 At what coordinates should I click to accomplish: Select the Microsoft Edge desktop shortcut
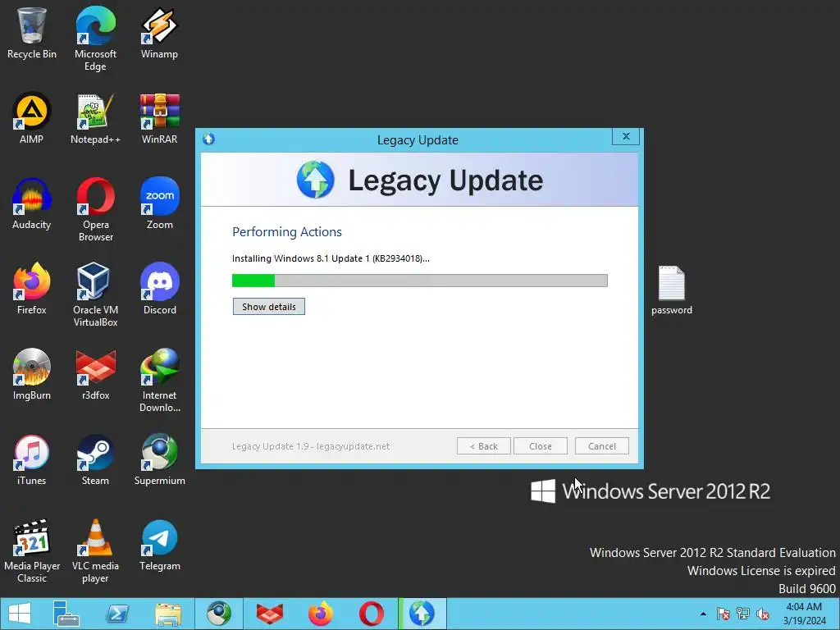(x=95, y=39)
